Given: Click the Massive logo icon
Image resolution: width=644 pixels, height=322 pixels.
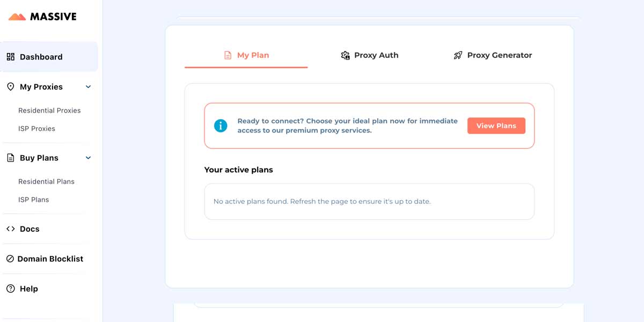Looking at the screenshot, I should click(x=17, y=17).
